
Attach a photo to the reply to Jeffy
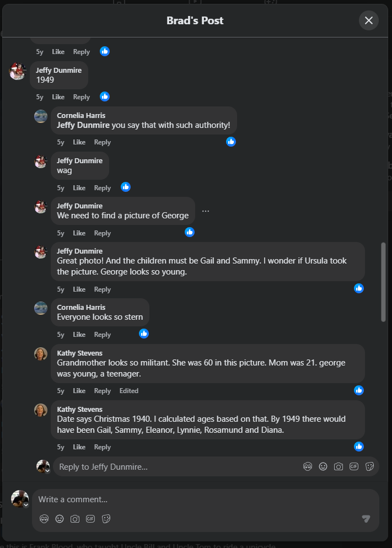pyautogui.click(x=339, y=466)
